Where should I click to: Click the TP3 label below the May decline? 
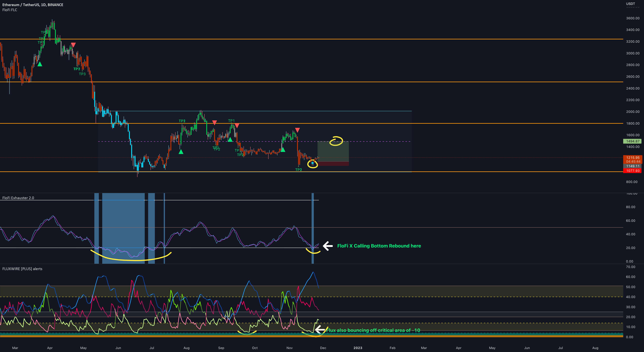pyautogui.click(x=82, y=74)
